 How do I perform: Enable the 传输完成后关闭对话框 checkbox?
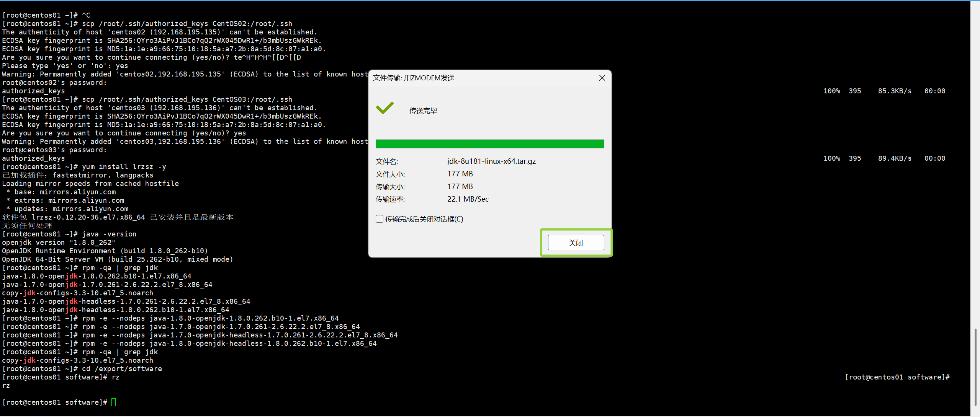point(380,219)
